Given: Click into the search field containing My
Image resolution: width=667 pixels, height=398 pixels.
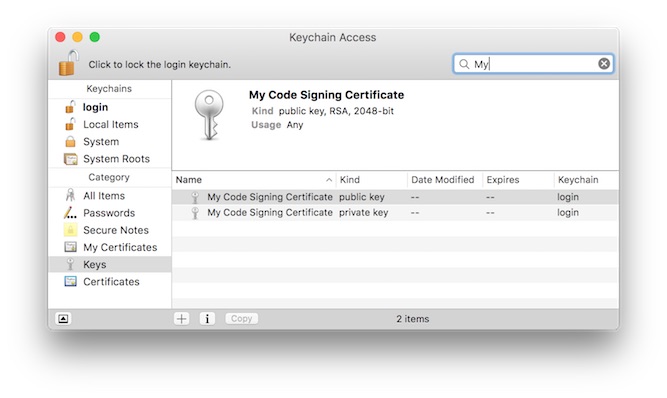Looking at the screenshot, I should coord(533,64).
